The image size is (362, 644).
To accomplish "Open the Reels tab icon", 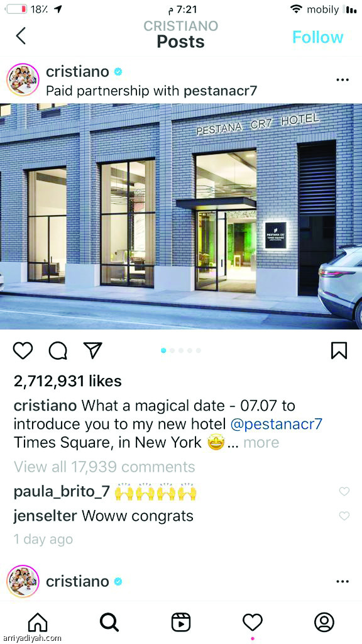I will click(x=180, y=623).
